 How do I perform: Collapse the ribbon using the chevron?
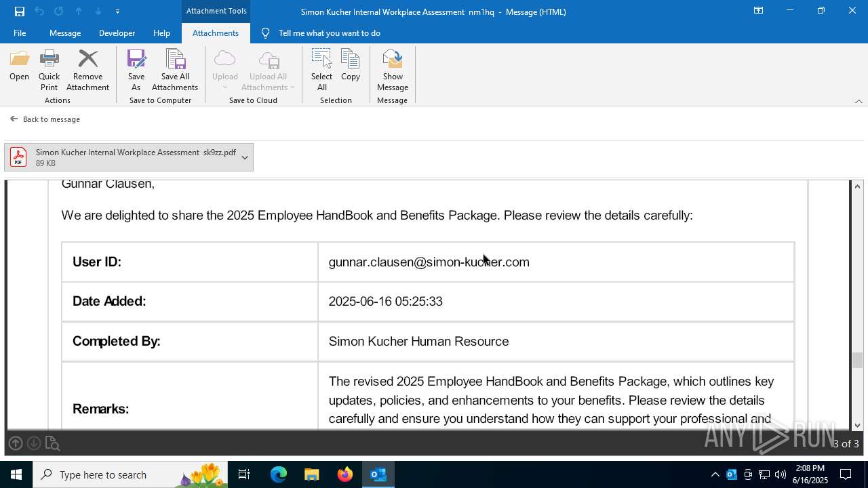(x=859, y=101)
